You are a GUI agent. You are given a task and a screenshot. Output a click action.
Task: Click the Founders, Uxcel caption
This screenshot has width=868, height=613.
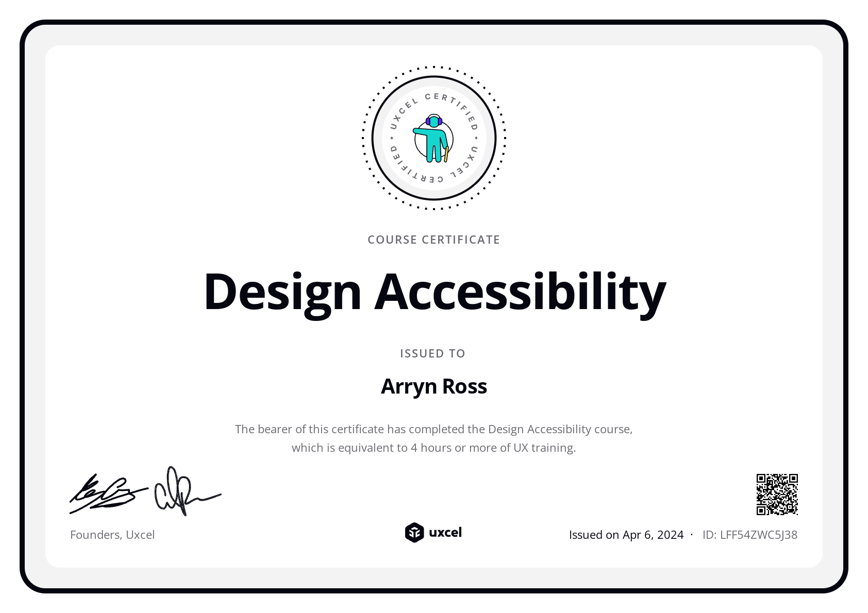[112, 535]
